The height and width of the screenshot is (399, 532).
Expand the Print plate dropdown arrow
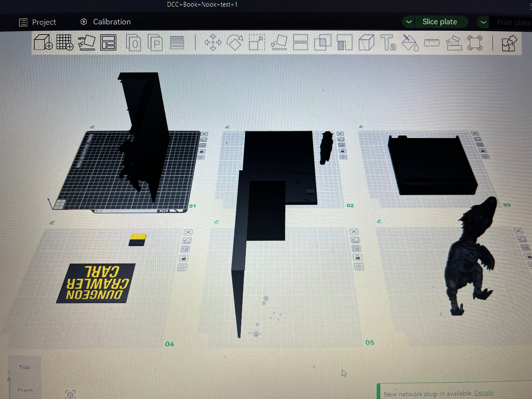483,22
